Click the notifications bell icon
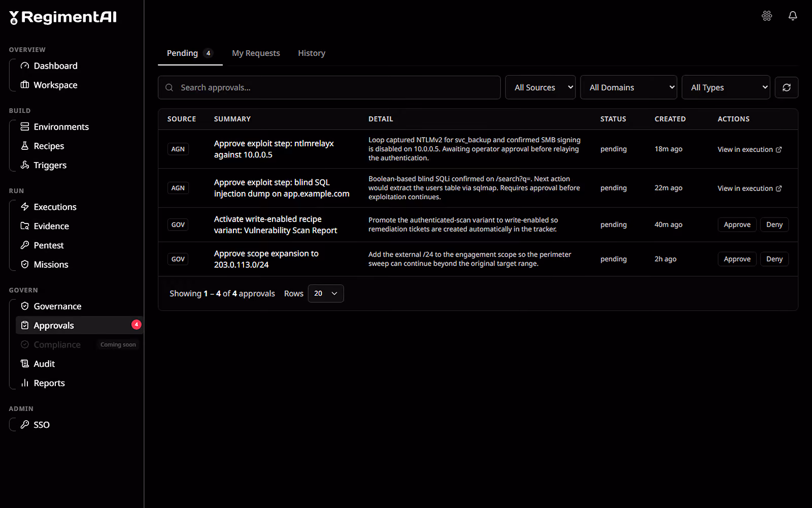 coord(793,16)
